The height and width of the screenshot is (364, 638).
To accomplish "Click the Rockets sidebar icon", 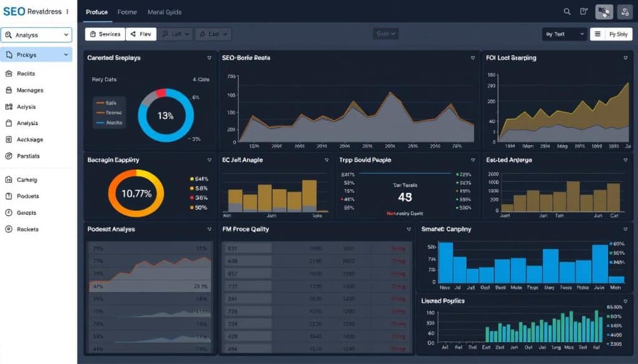I will [9, 229].
